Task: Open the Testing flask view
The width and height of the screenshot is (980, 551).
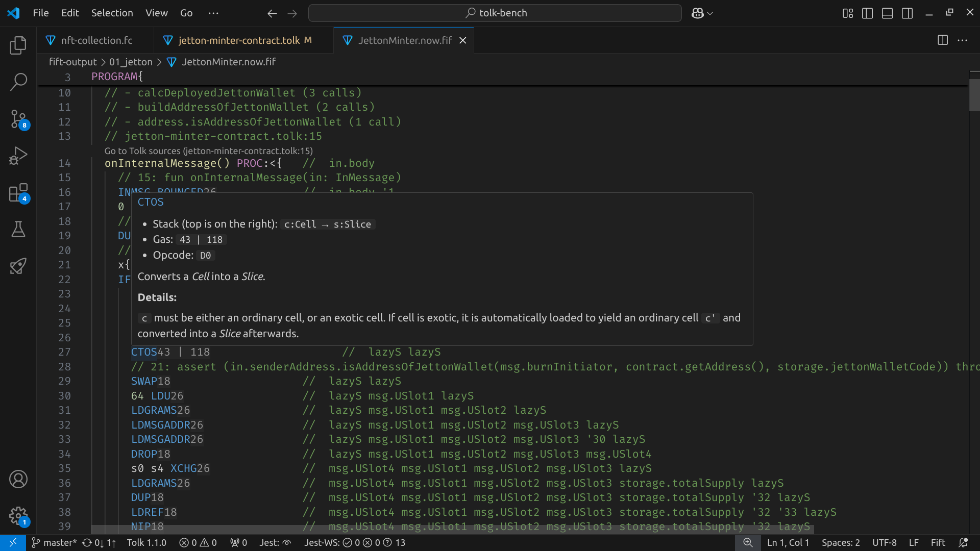Action: point(18,230)
